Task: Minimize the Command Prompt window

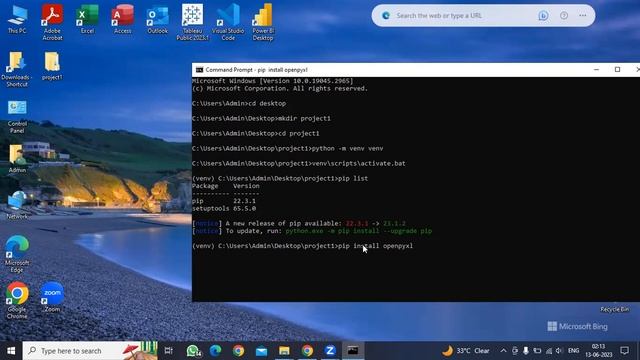Action: 596,70
